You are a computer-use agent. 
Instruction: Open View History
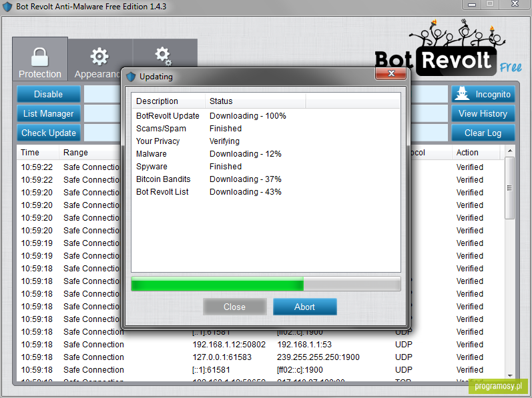483,113
